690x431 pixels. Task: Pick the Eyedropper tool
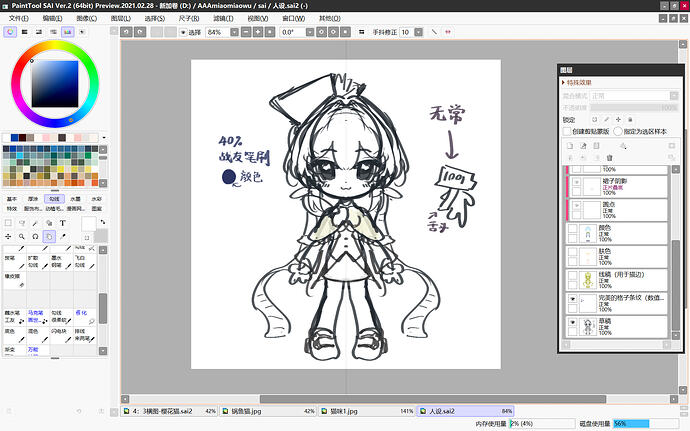pyautogui.click(x=62, y=236)
